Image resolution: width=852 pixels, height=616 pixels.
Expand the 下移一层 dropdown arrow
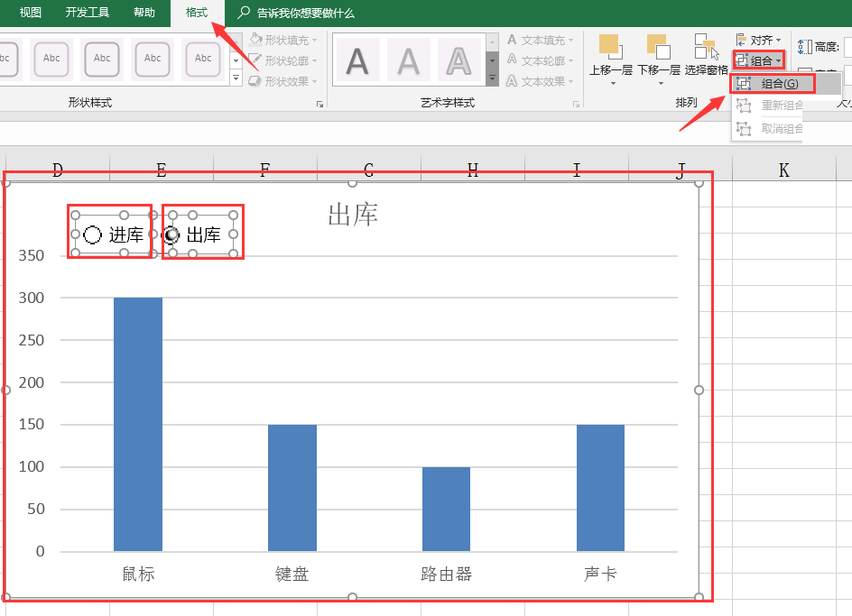tap(661, 84)
